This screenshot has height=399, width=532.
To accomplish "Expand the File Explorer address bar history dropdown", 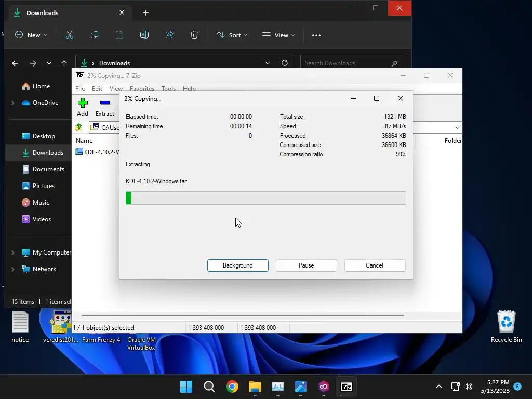I will (268, 63).
